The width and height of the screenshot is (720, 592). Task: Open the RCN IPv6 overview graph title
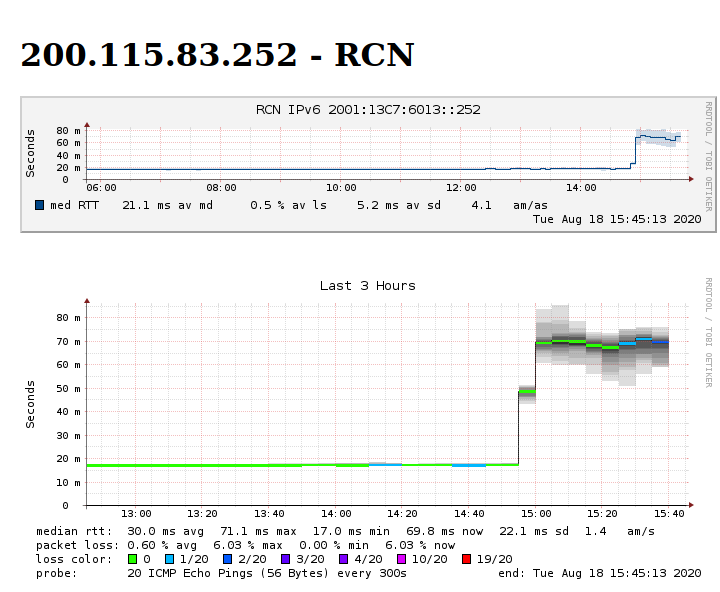[x=368, y=110]
